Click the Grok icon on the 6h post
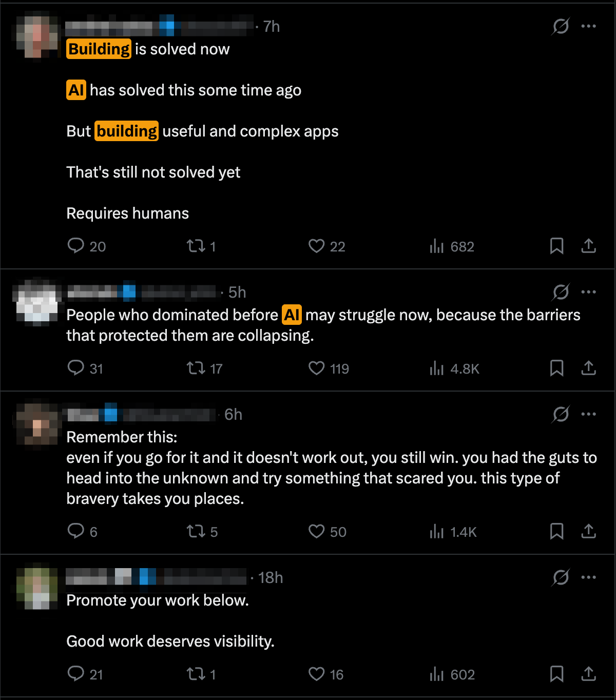616x700 pixels. (x=561, y=414)
